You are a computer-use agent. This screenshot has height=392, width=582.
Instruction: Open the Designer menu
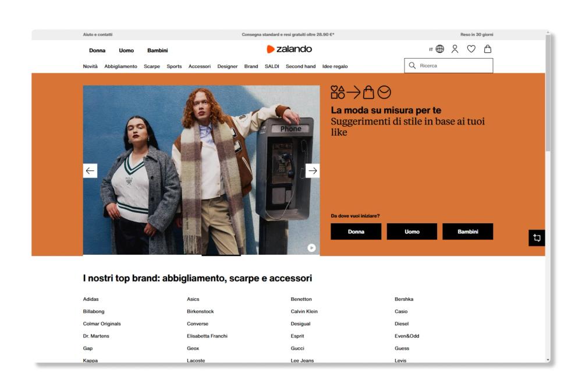227,66
